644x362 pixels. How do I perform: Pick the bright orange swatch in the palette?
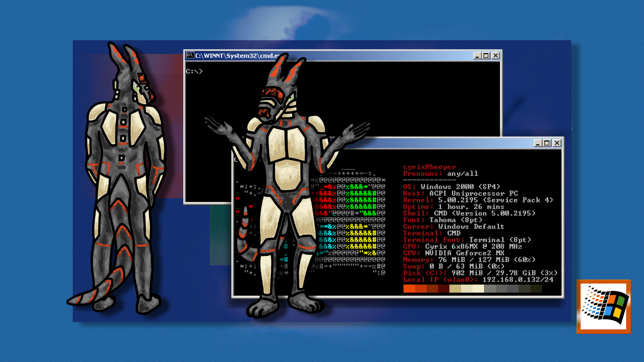(409, 289)
